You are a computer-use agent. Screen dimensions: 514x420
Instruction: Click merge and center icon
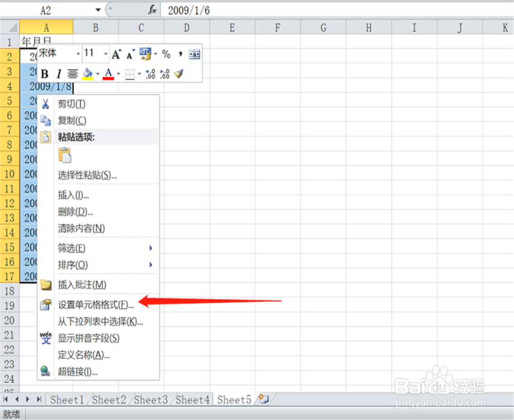[x=194, y=54]
